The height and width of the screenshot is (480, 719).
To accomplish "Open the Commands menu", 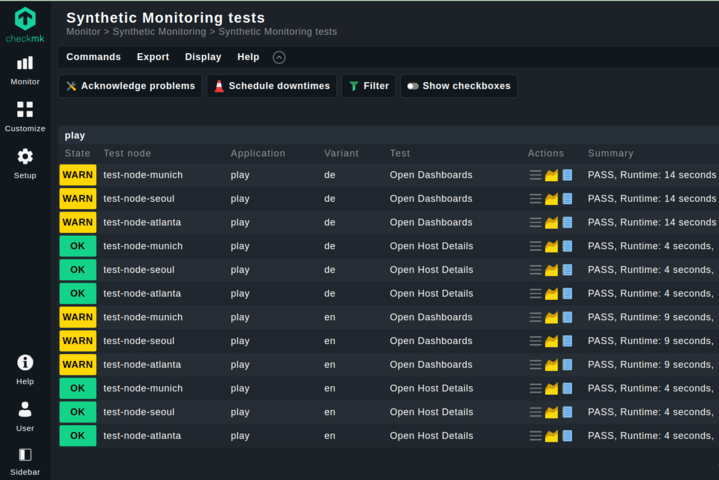I will pyautogui.click(x=93, y=57).
